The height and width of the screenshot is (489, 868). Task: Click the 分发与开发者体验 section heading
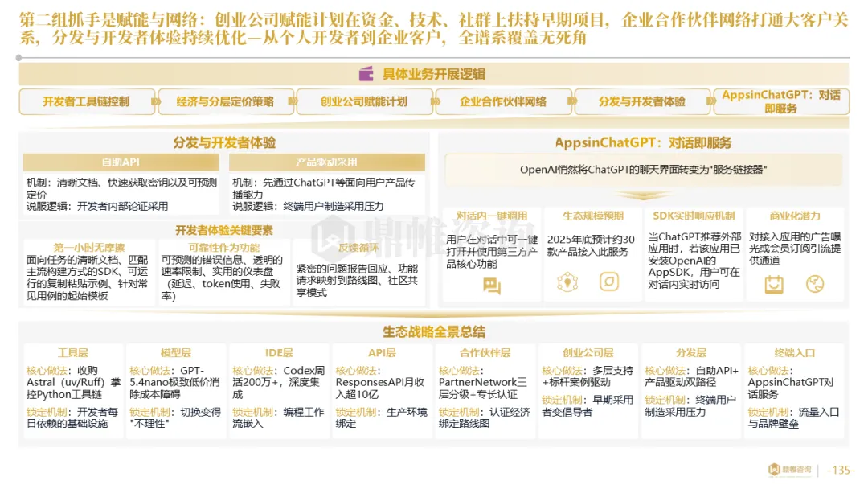tap(224, 143)
